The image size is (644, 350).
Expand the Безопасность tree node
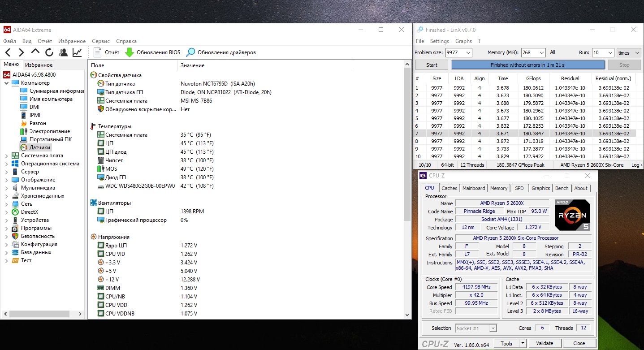(x=6, y=236)
